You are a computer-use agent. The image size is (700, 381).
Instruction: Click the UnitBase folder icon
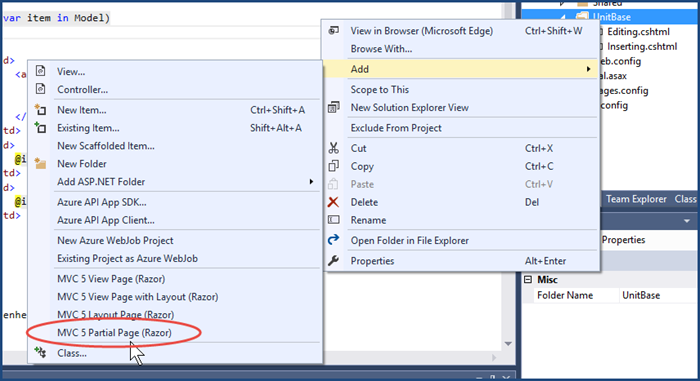click(582, 17)
